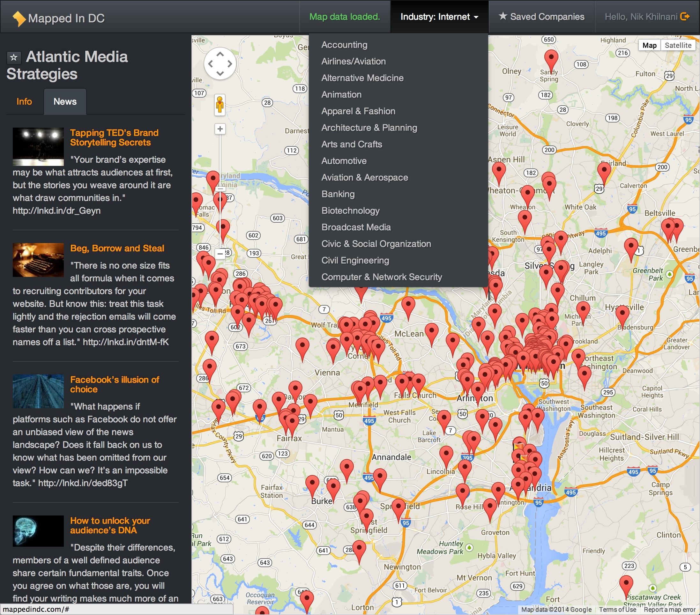
Task: Select Biotechnology from industry list
Action: 350,211
